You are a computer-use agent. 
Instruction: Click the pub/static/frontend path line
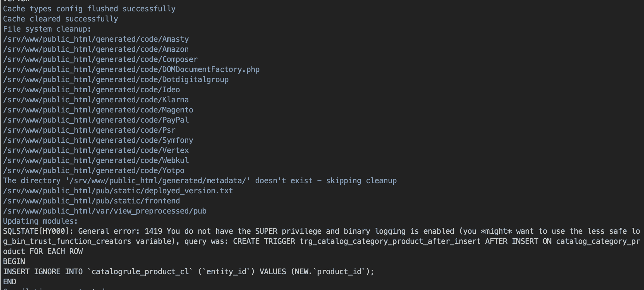click(x=91, y=201)
